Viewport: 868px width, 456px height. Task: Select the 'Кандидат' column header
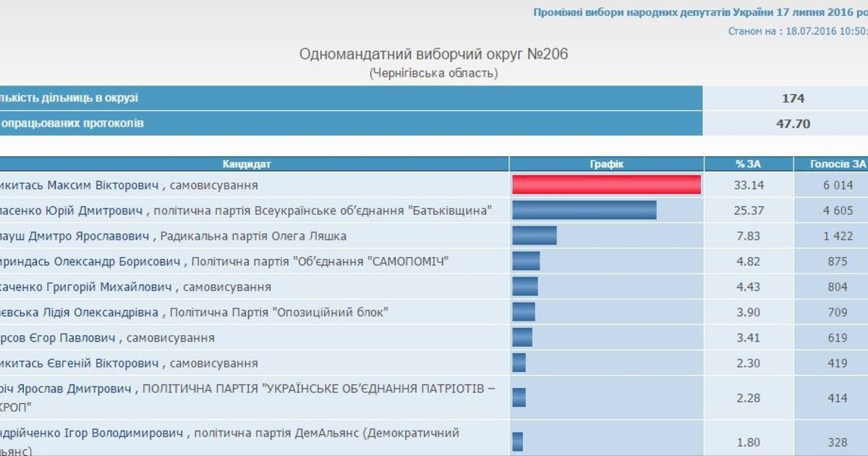pos(247,164)
